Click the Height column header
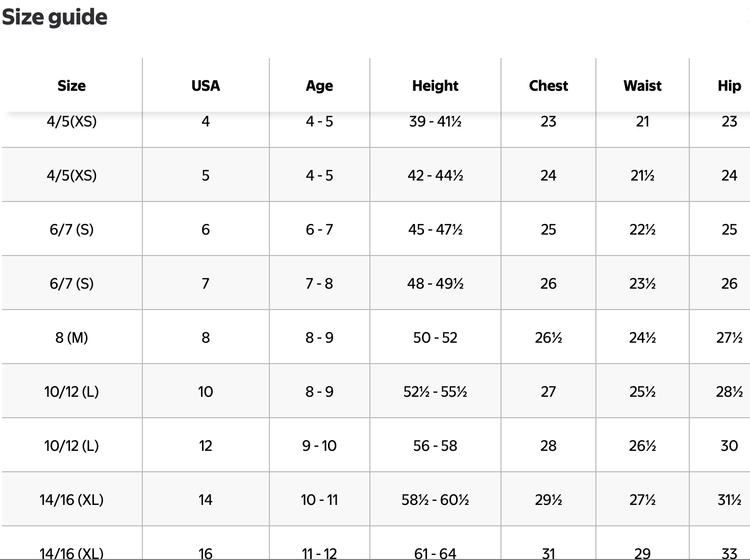Screen dimensions: 750x560 point(435,86)
